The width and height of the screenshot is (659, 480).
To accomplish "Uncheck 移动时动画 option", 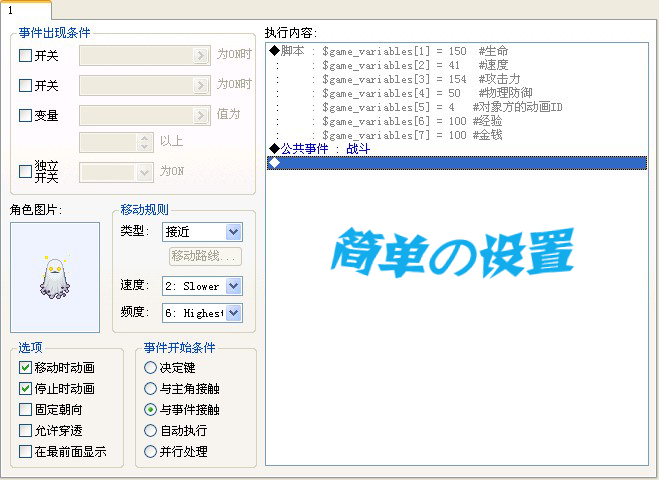I will pos(25,367).
